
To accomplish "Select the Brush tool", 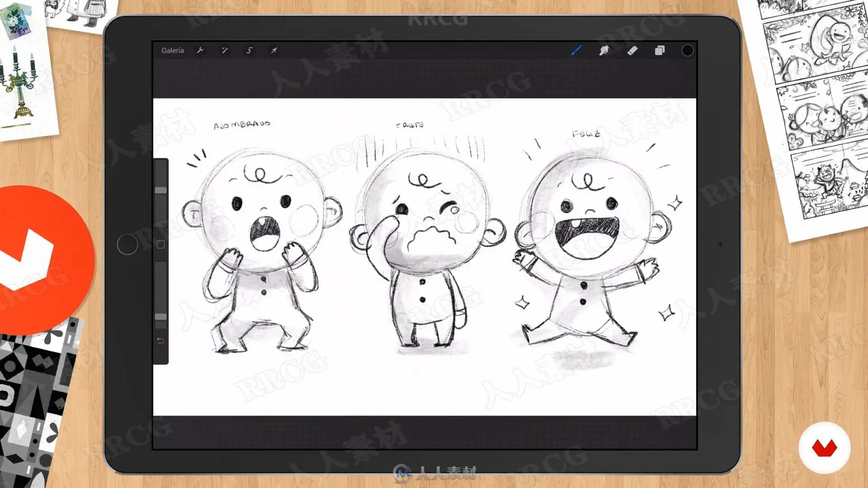I will pyautogui.click(x=576, y=50).
